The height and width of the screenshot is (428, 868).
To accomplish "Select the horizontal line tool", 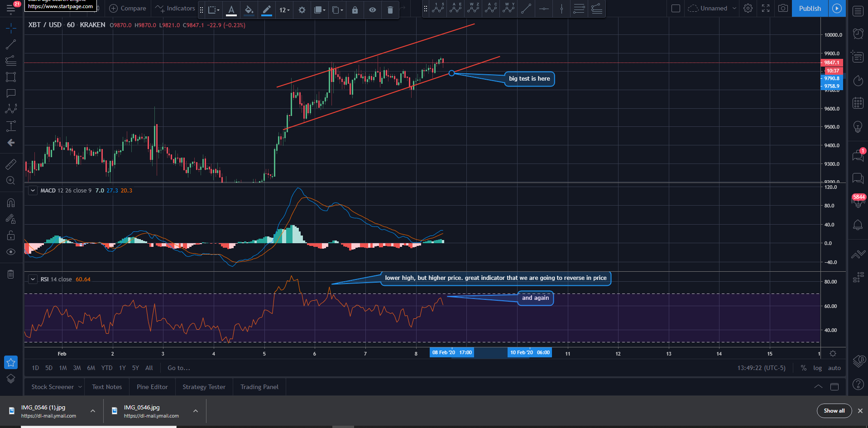I will (544, 8).
